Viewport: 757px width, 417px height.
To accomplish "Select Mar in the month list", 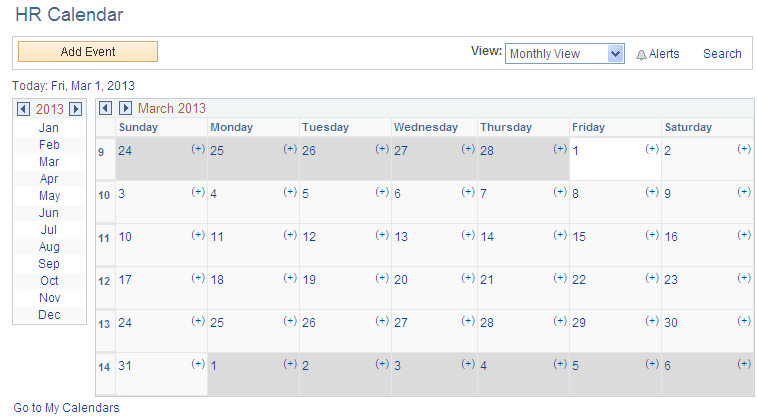I will pyautogui.click(x=49, y=162).
